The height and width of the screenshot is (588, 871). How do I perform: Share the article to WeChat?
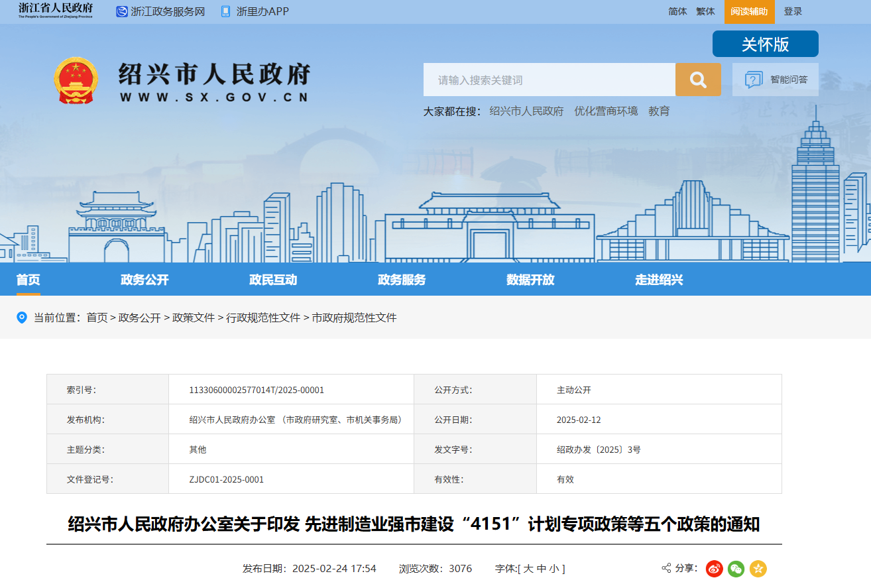click(x=735, y=569)
